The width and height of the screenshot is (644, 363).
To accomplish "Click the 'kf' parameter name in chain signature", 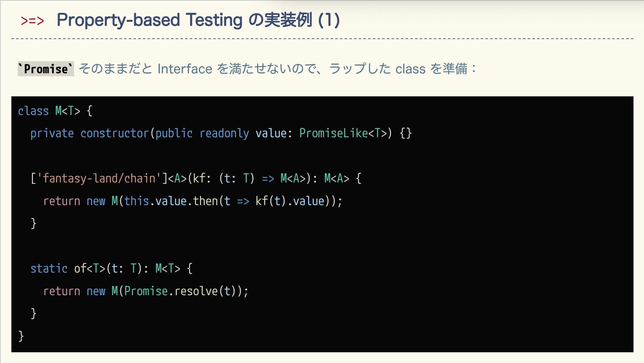I will point(199,178).
